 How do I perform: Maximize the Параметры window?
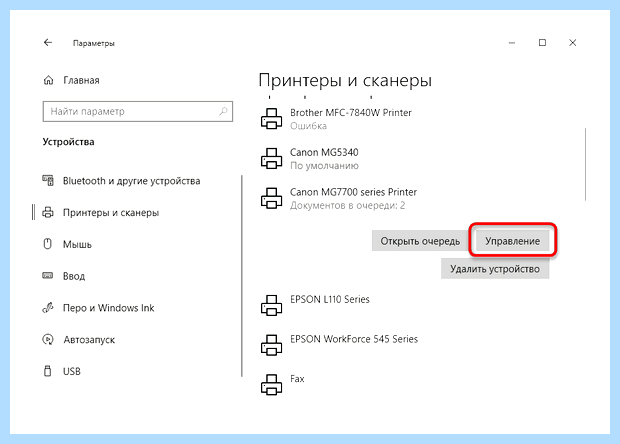542,43
